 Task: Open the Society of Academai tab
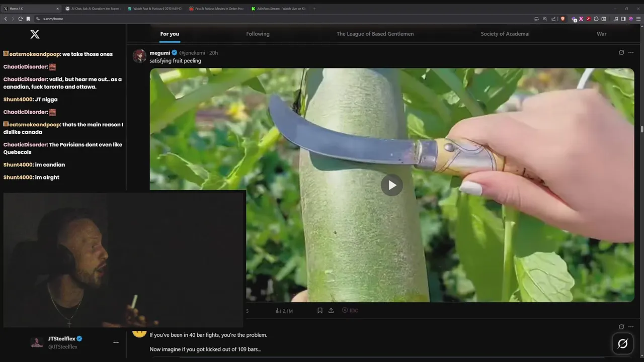[x=505, y=34]
